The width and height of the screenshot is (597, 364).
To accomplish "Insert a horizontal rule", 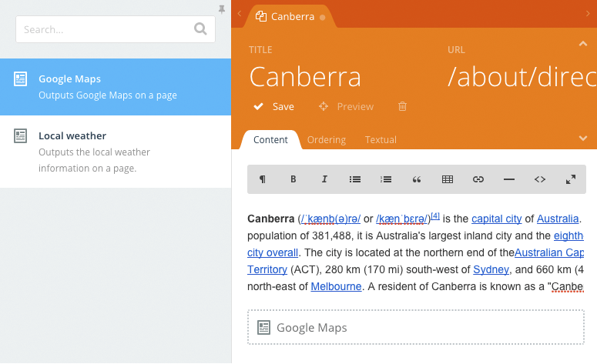I will click(x=509, y=179).
